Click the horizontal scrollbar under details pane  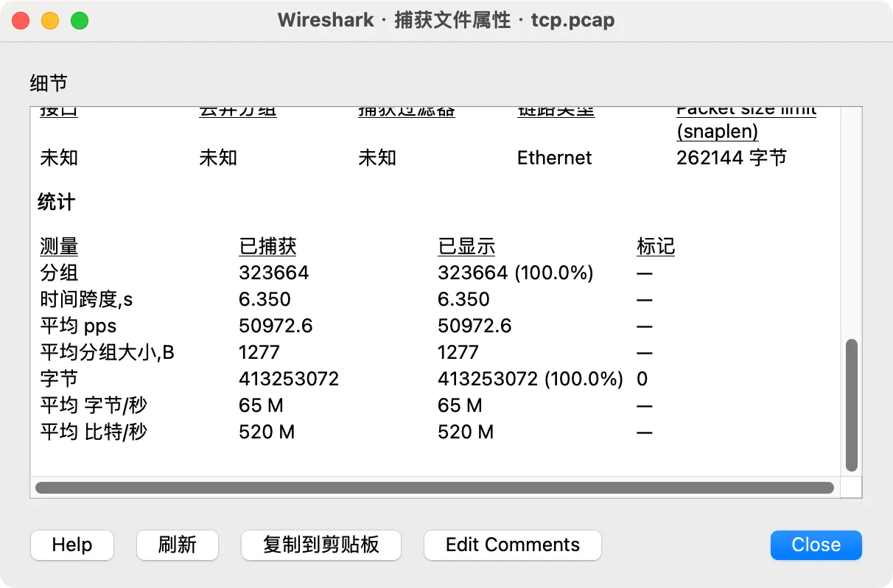pyautogui.click(x=434, y=488)
